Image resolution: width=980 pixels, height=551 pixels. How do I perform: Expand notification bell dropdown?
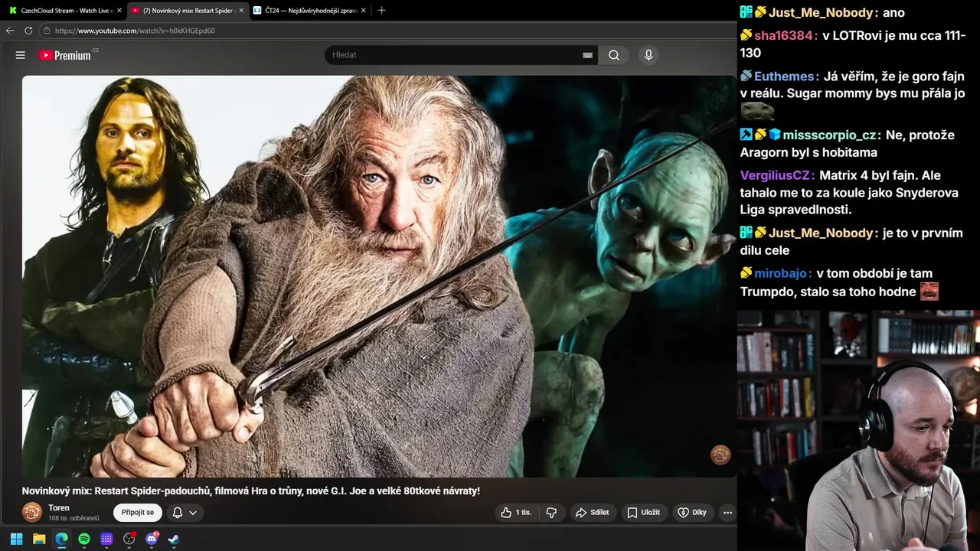185,513
